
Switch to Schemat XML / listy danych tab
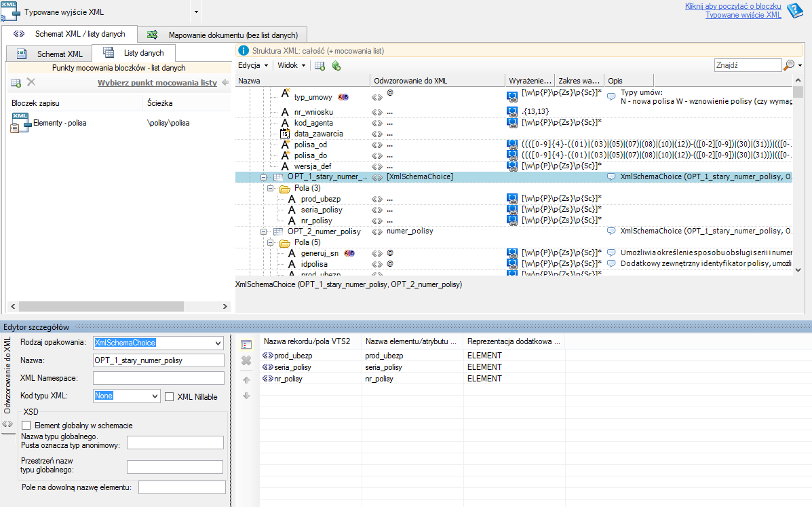pyautogui.click(x=69, y=34)
